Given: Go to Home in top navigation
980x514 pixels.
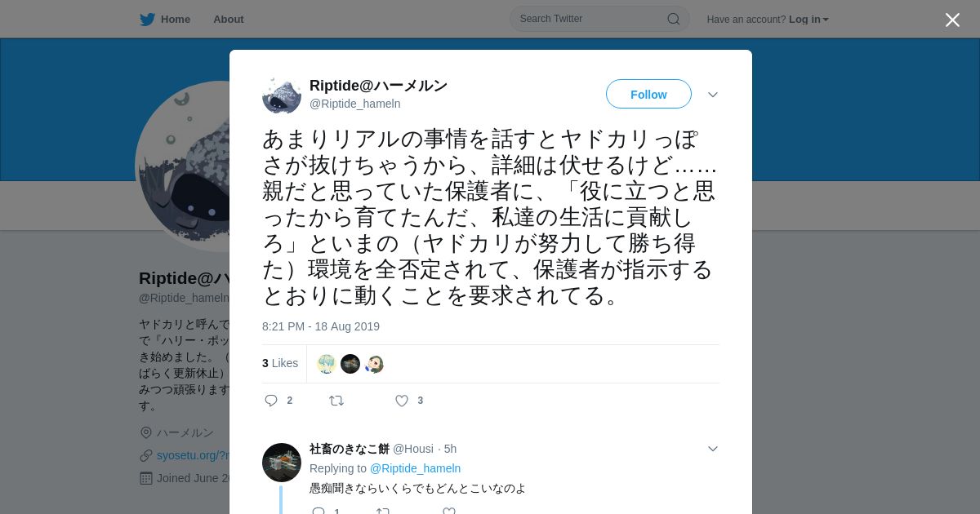Looking at the screenshot, I should (x=176, y=20).
